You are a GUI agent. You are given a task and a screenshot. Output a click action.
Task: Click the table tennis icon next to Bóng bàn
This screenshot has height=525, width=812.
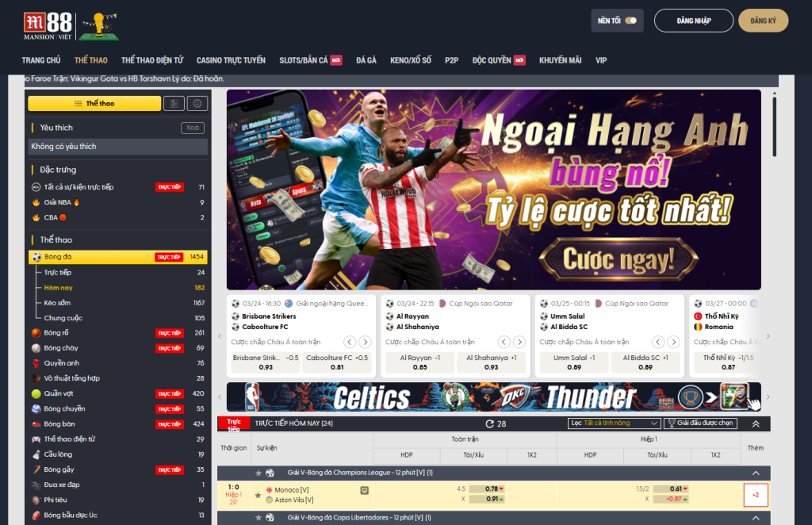pos(36,424)
